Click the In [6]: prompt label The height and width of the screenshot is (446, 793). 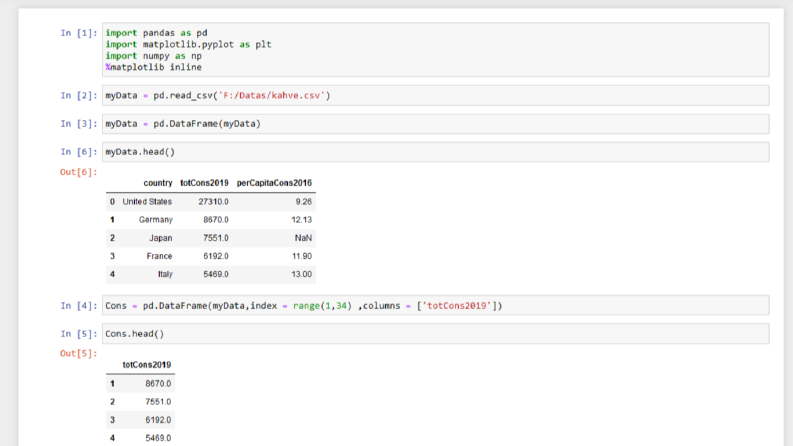point(79,152)
